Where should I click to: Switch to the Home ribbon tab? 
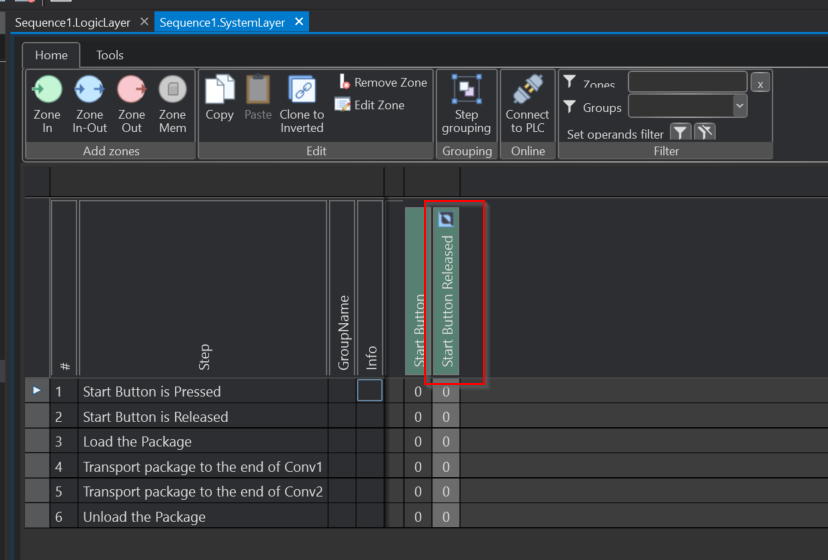point(51,55)
